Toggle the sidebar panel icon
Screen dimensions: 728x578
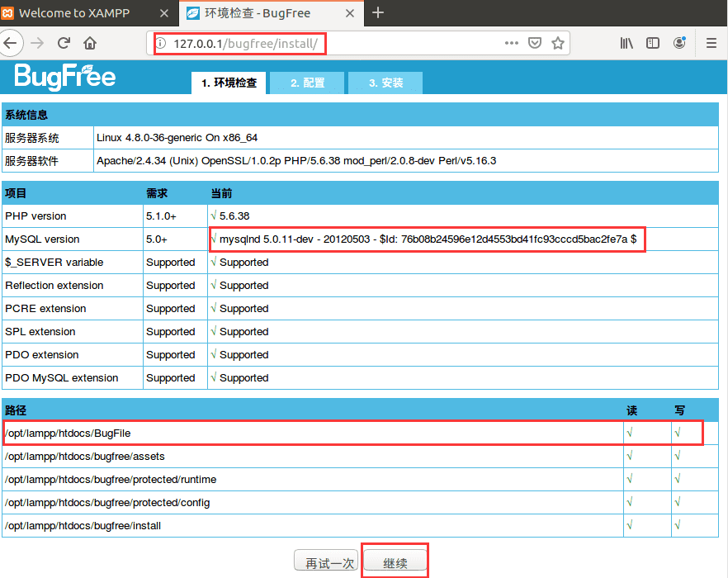click(x=653, y=43)
